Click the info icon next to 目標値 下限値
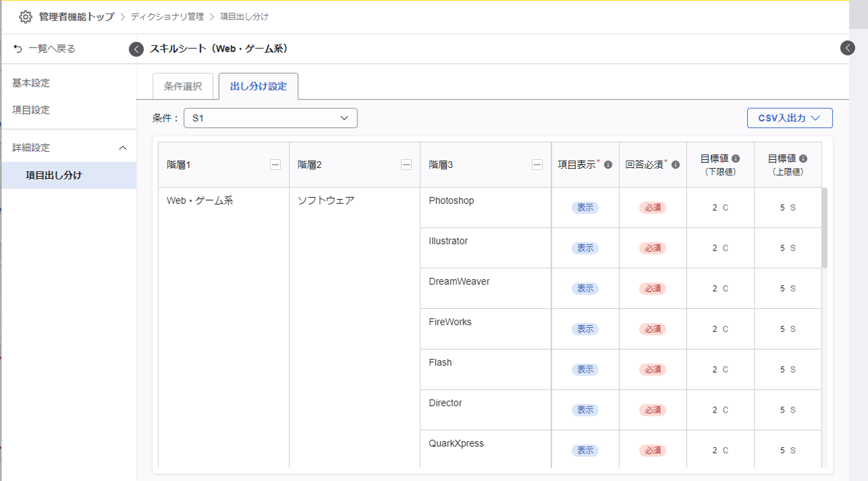 tap(736, 159)
